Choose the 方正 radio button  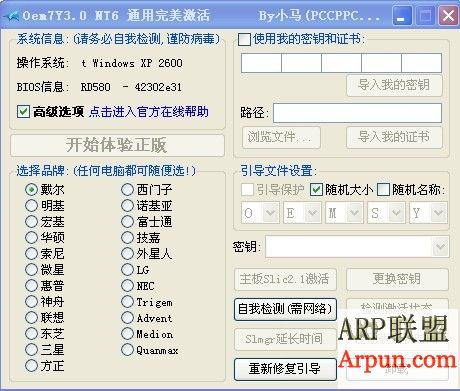31,366
